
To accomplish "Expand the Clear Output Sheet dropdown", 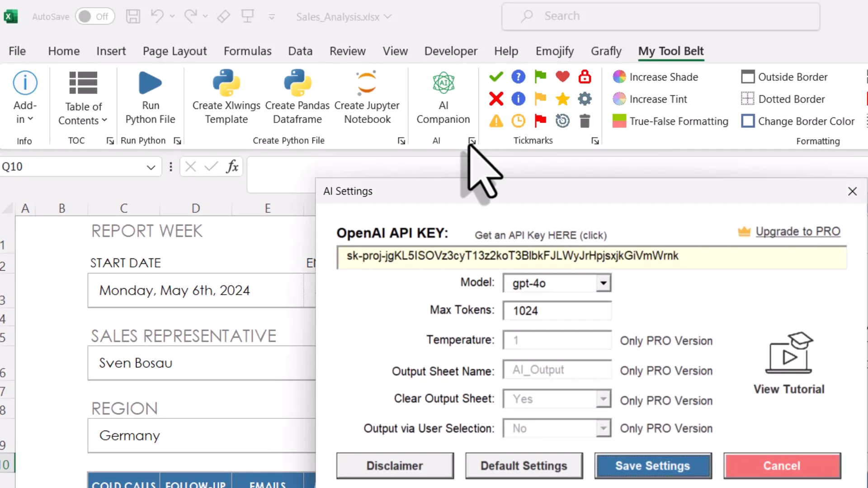I will click(x=603, y=399).
